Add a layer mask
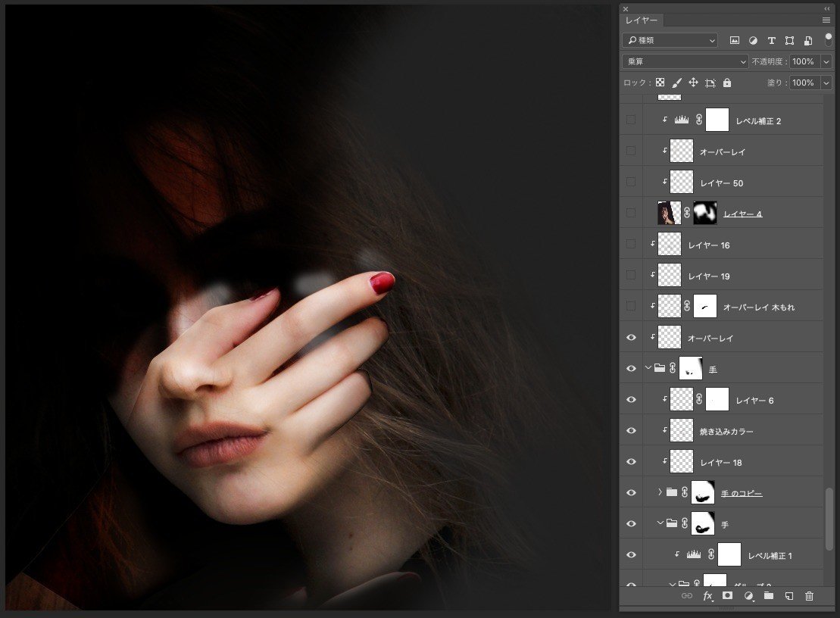This screenshot has width=840, height=618. 727,595
